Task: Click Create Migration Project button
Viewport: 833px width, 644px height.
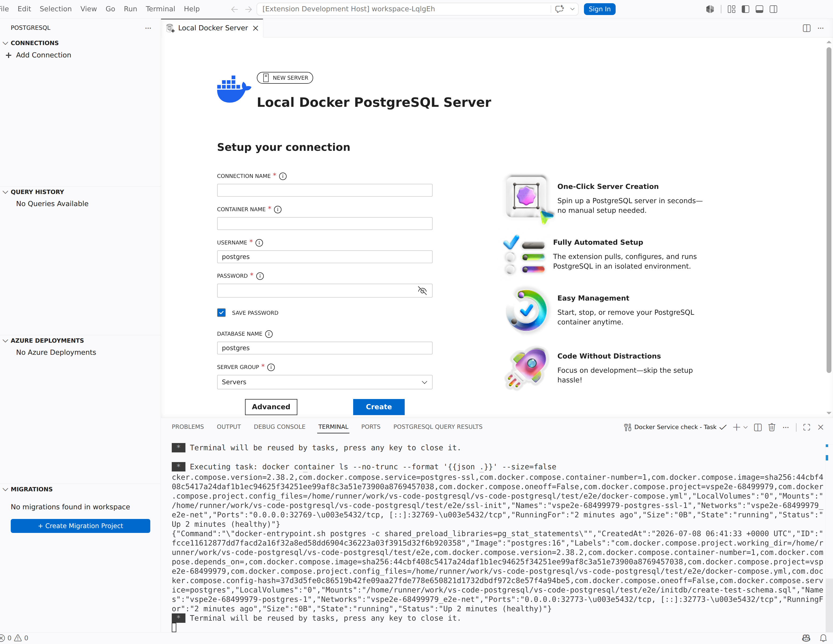Action: pos(81,526)
